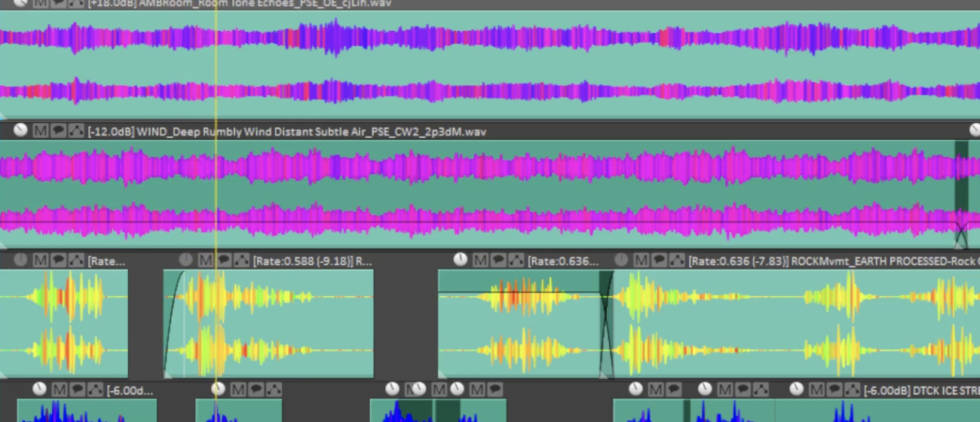Click volume knob of WIND_Deep Rumbly Wind item
Image resolution: width=980 pixels, height=422 pixels.
(20, 130)
